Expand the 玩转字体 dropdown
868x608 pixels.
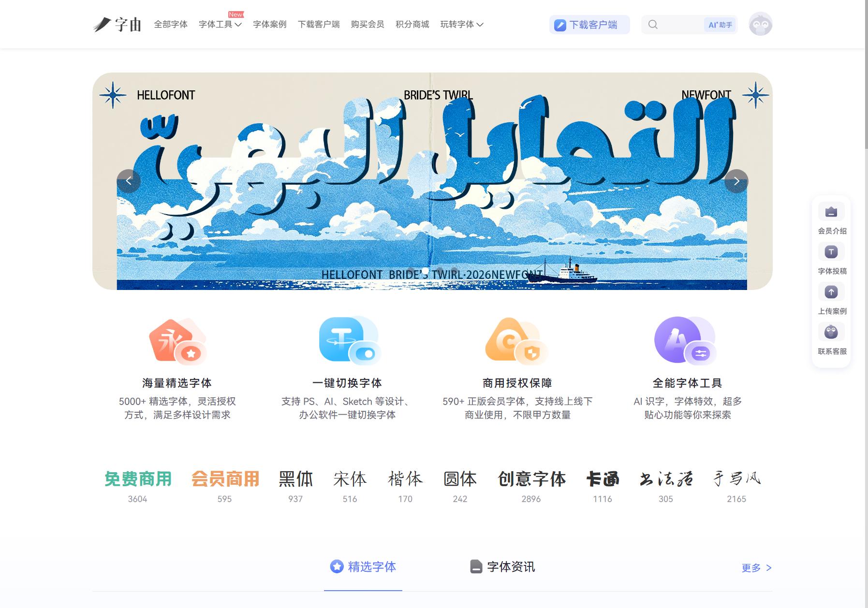tap(462, 24)
